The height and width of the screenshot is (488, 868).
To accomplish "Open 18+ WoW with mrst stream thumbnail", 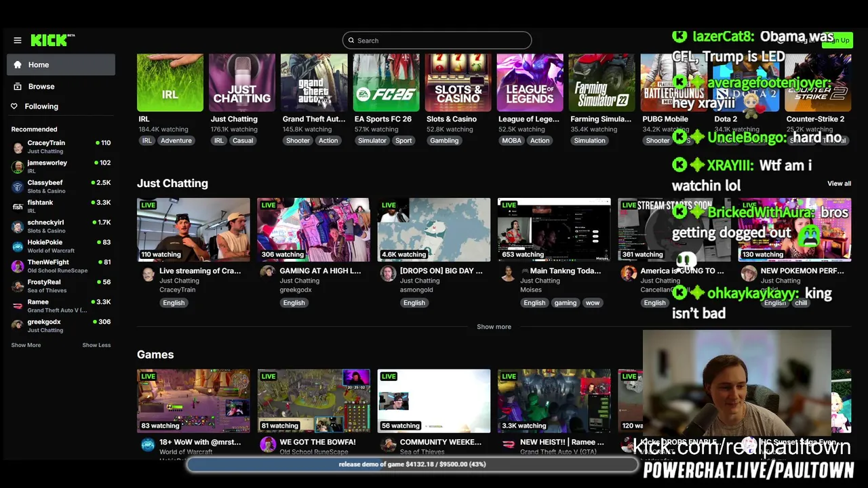I will pyautogui.click(x=193, y=401).
